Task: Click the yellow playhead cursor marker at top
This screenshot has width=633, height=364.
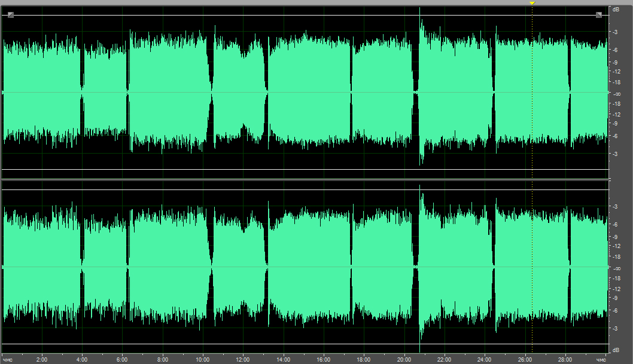Action: click(532, 4)
